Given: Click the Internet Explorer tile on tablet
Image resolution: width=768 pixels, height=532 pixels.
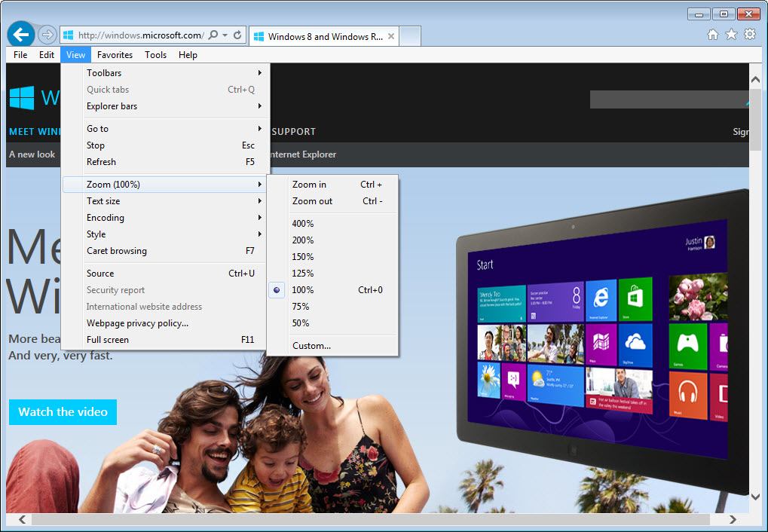Looking at the screenshot, I should pos(601,300).
